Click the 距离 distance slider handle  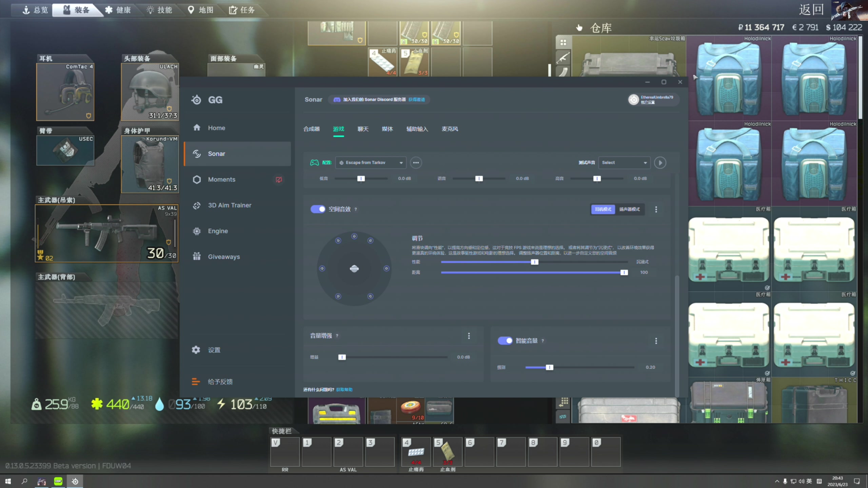tap(624, 272)
